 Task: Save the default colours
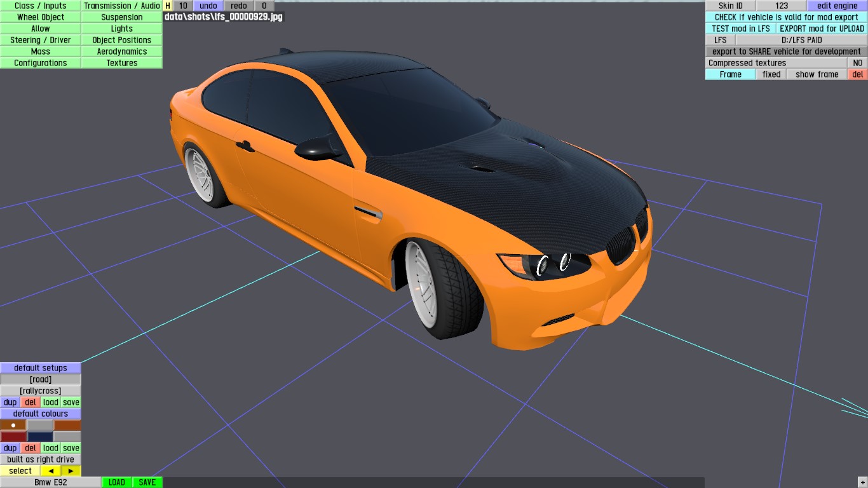71,448
